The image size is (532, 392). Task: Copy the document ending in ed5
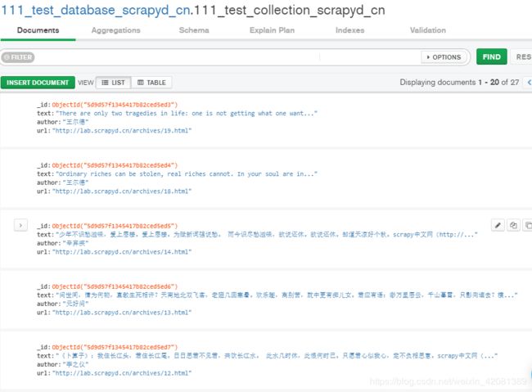pos(513,225)
